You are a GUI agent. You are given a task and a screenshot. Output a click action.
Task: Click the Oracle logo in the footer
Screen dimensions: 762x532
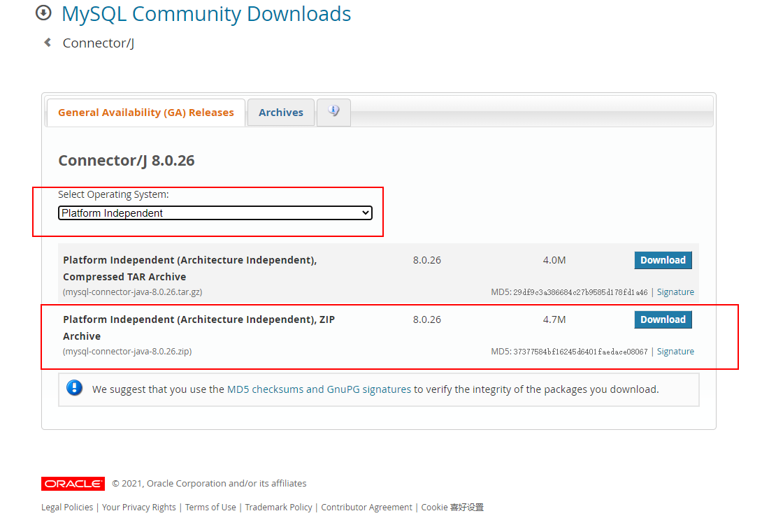click(73, 484)
